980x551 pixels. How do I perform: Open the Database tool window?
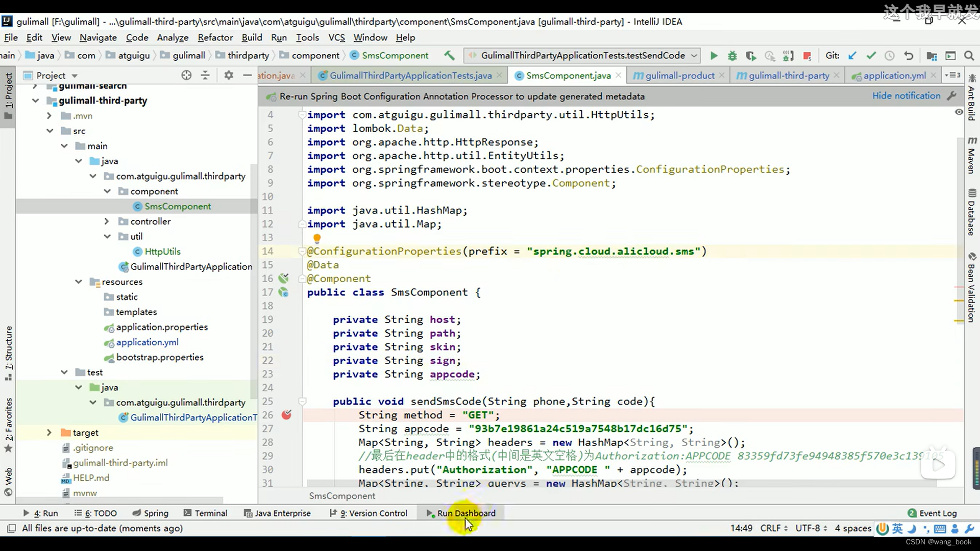[972, 212]
